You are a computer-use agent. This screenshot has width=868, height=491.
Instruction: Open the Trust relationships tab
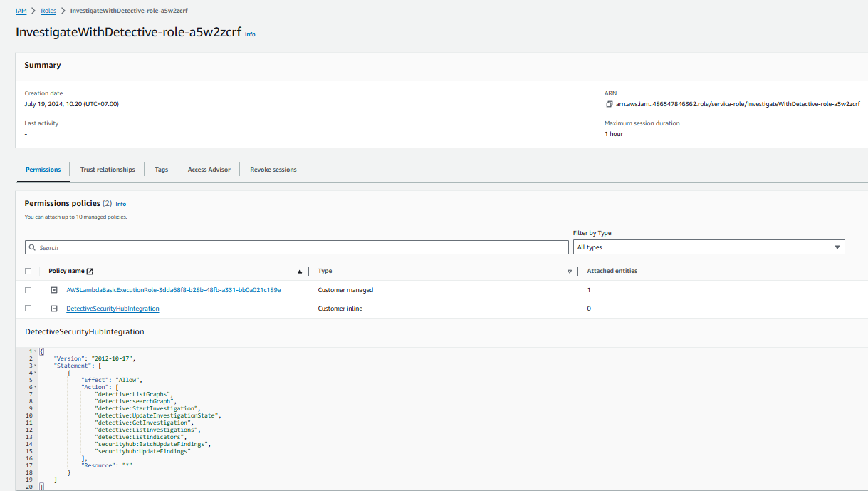coord(108,170)
